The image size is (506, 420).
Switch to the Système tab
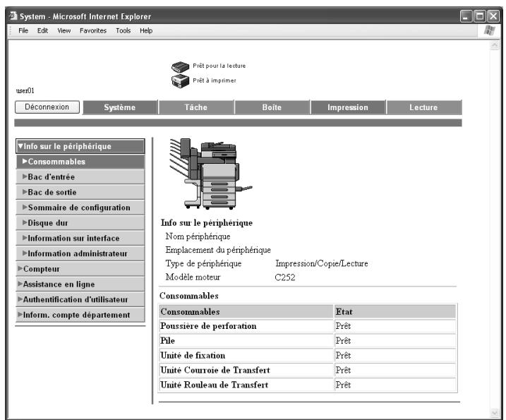[x=120, y=107]
